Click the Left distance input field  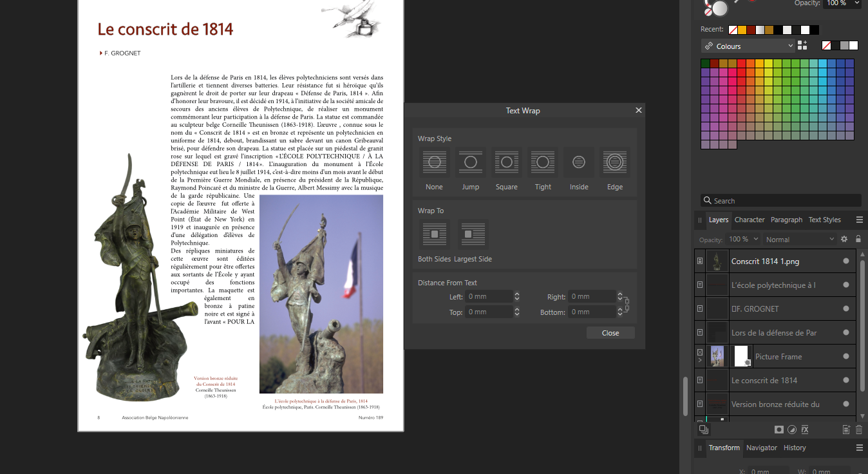click(x=489, y=296)
